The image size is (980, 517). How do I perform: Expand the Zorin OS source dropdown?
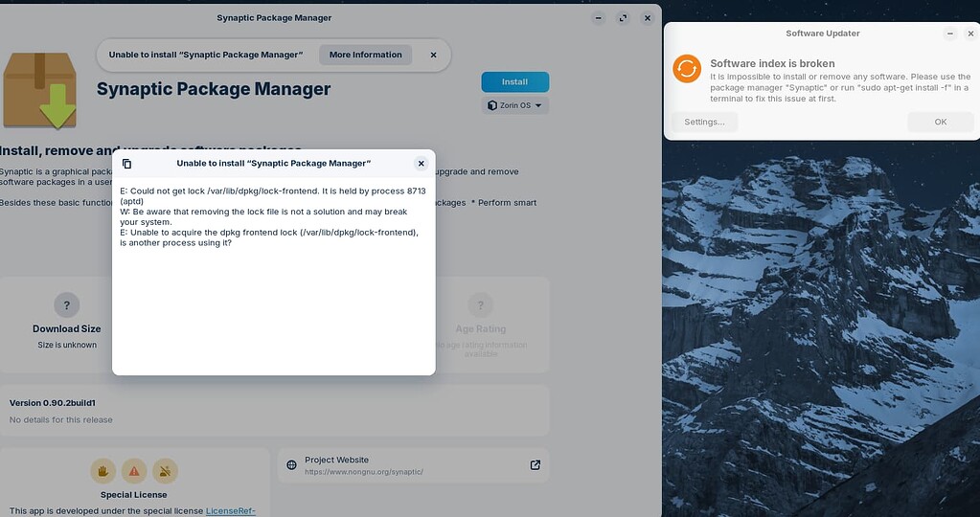click(x=515, y=105)
